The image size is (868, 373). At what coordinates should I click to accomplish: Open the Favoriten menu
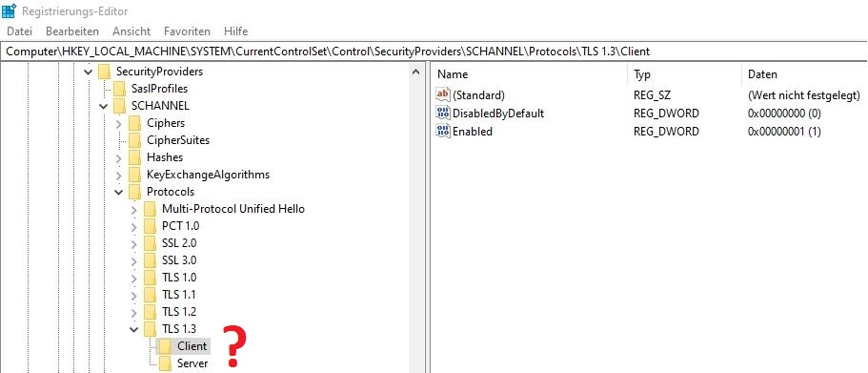coord(187,31)
